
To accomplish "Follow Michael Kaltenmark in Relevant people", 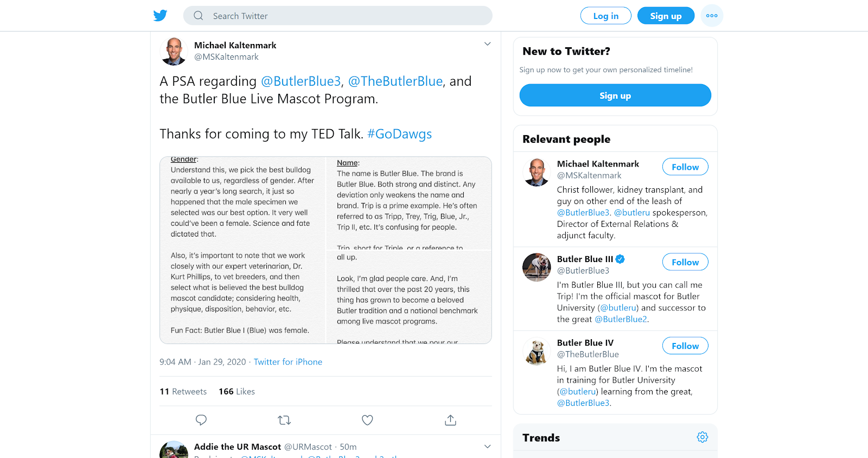I will pos(685,167).
